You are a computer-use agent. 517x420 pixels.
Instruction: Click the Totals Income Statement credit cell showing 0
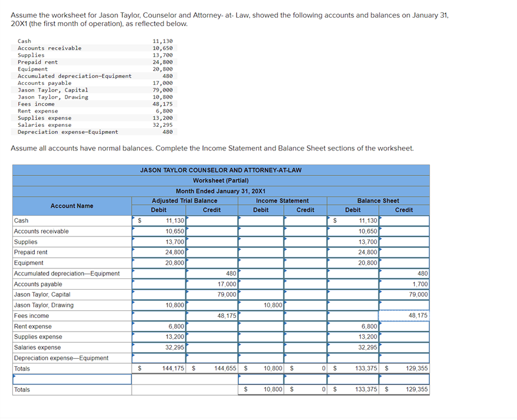click(x=304, y=368)
